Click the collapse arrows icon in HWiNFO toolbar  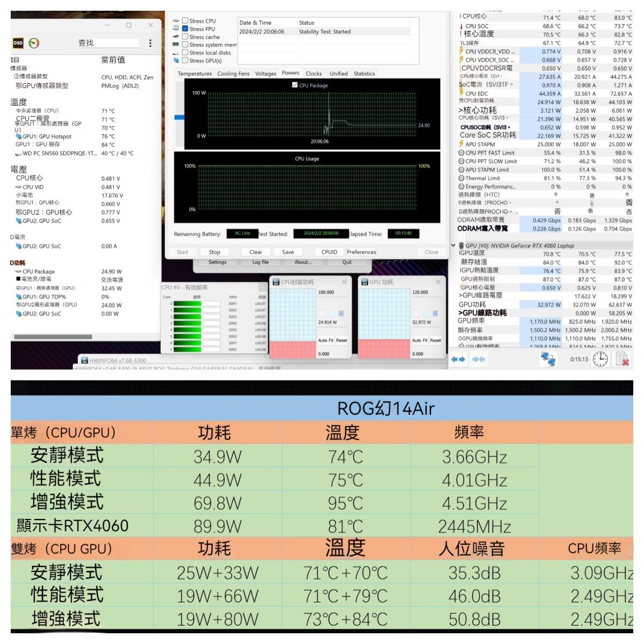click(479, 359)
